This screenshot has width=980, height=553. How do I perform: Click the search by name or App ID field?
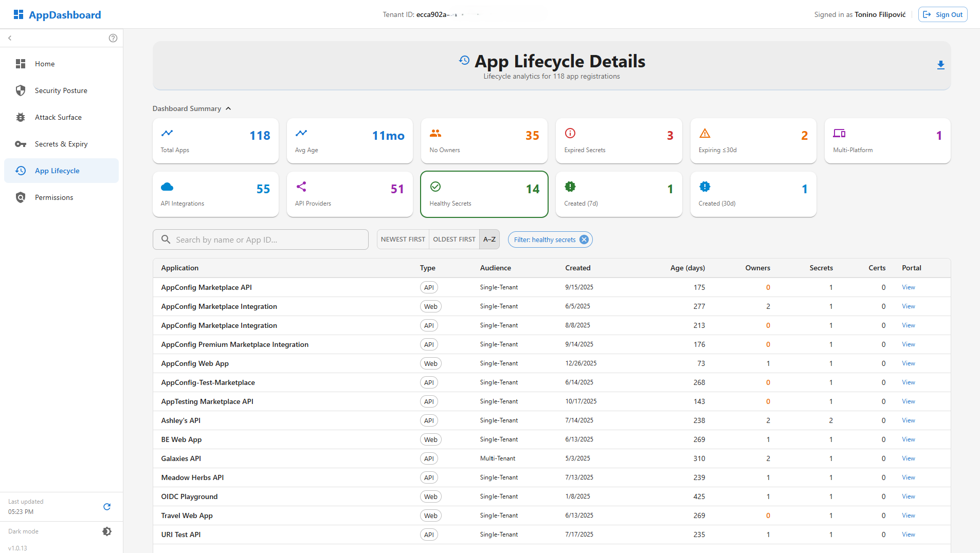tap(261, 239)
